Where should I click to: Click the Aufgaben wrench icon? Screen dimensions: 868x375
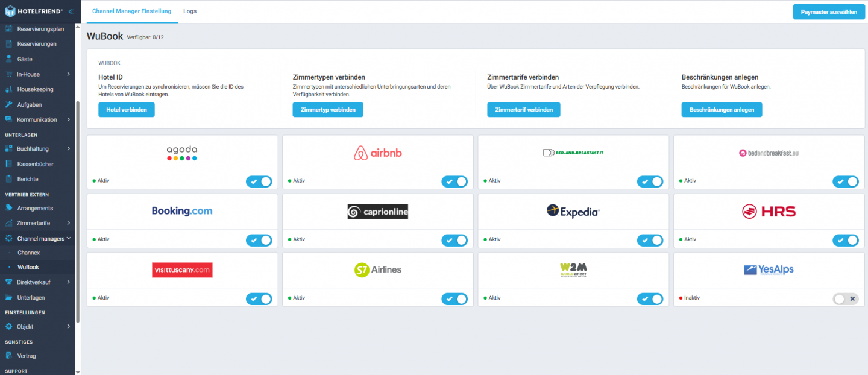(9, 104)
